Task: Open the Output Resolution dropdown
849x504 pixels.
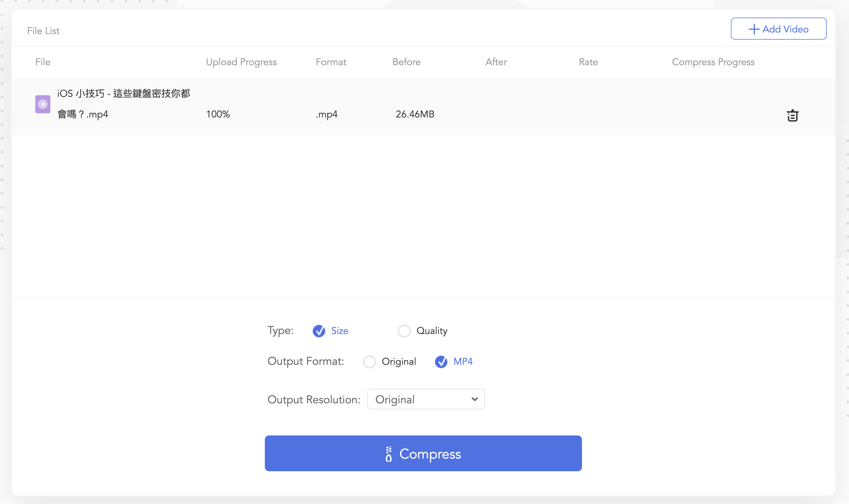Action: coord(425,399)
